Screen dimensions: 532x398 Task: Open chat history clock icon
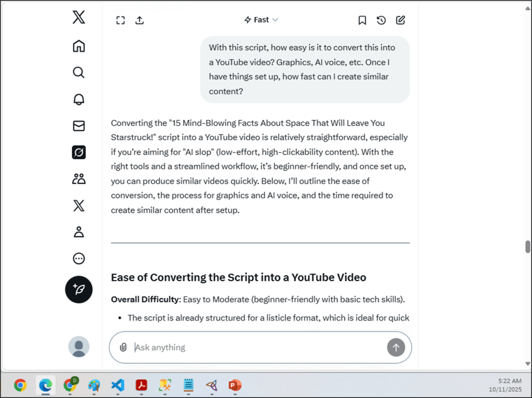pos(381,20)
